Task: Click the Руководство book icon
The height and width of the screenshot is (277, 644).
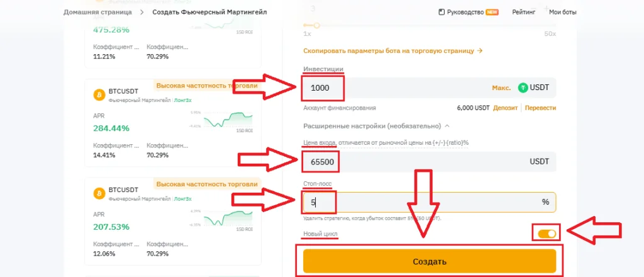Action: pyautogui.click(x=441, y=12)
